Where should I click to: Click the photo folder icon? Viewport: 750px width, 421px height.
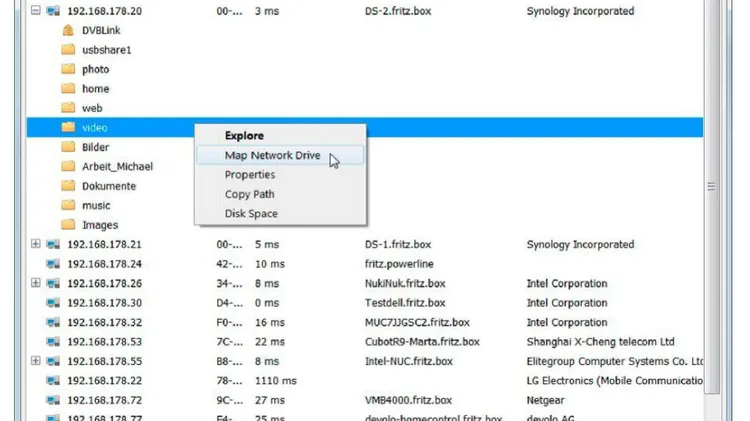68,69
